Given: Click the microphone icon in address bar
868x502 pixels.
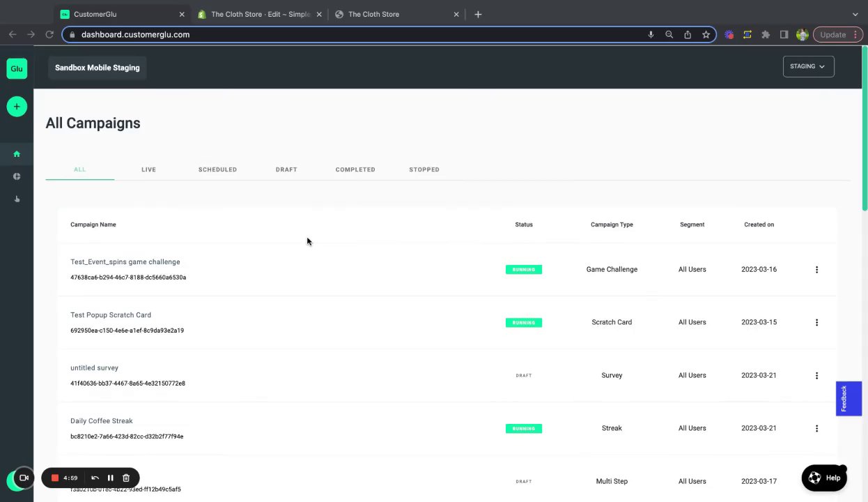Looking at the screenshot, I should (651, 34).
